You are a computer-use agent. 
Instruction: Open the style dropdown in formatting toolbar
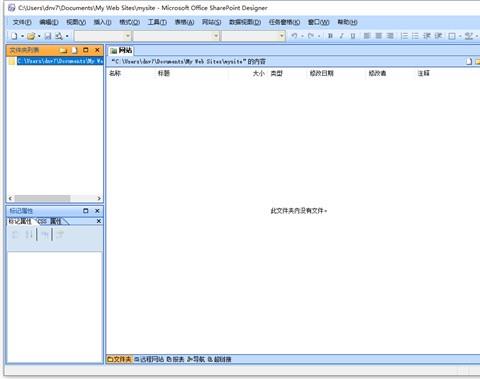click(x=102, y=36)
